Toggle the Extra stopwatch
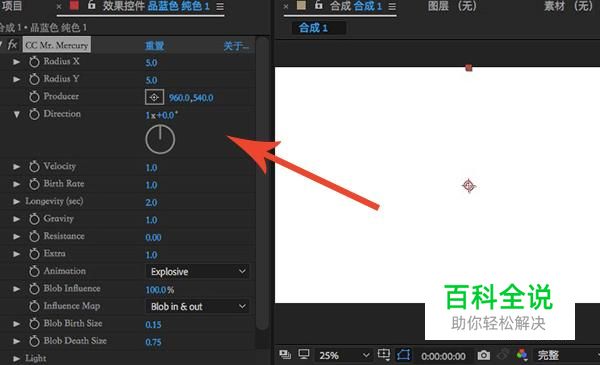 pos(34,254)
